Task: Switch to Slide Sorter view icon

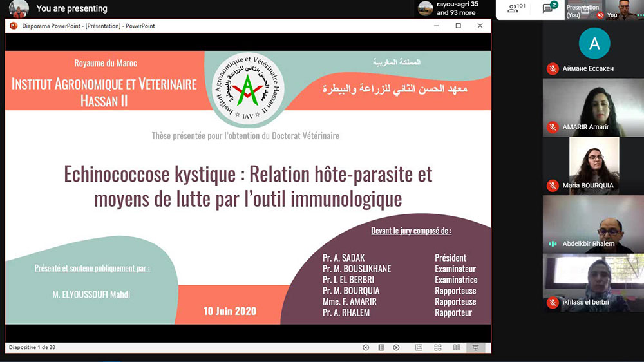Action: [438, 348]
